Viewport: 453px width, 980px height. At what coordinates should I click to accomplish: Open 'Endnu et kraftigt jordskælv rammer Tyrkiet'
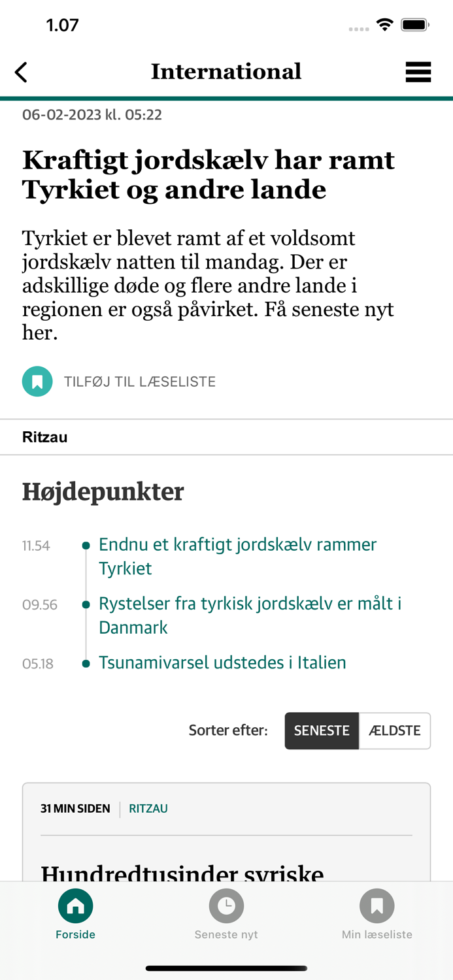[237, 556]
